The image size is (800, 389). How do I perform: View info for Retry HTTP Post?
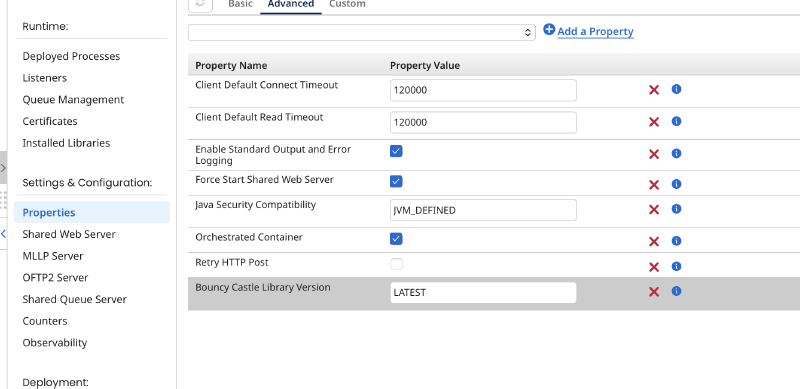click(x=676, y=266)
